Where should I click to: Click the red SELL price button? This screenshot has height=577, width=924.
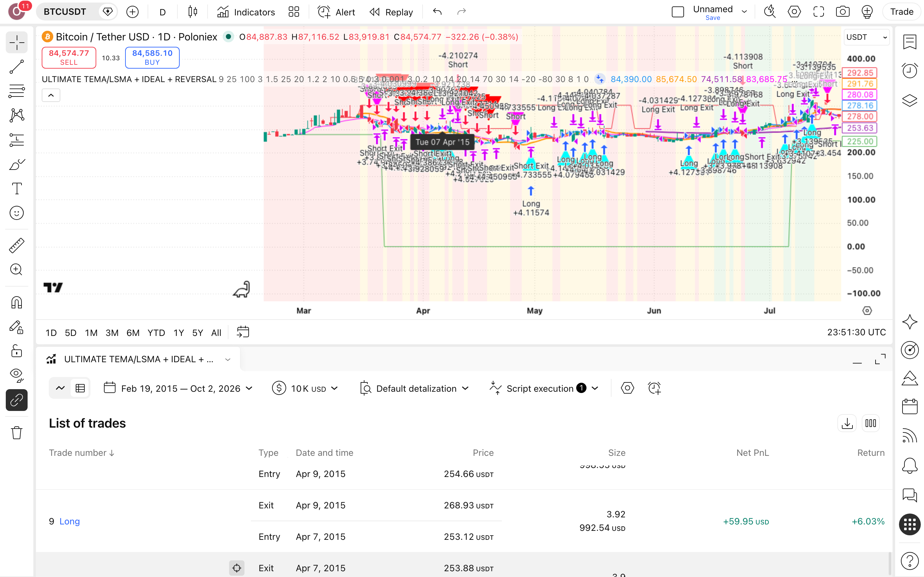pyautogui.click(x=69, y=58)
